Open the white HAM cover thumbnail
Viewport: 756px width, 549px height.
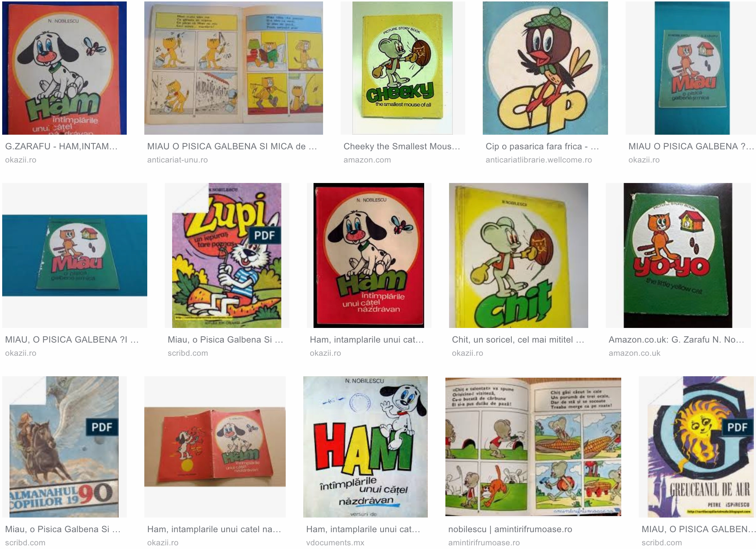point(366,447)
